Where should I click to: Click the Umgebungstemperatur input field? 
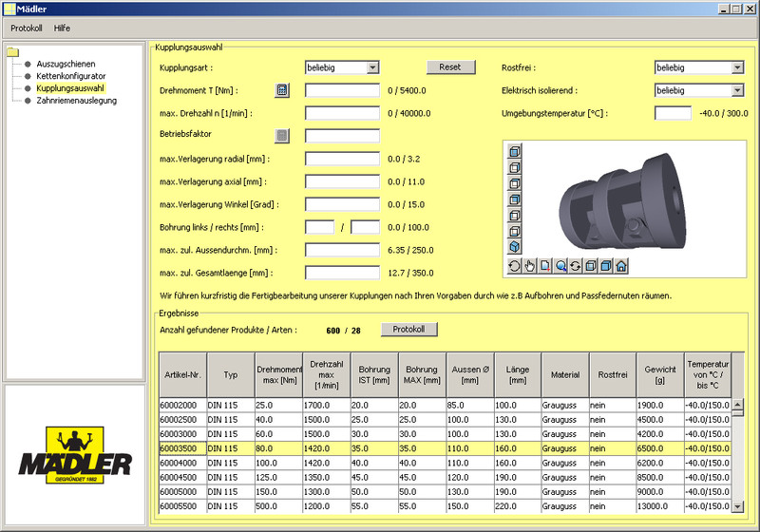pos(674,113)
